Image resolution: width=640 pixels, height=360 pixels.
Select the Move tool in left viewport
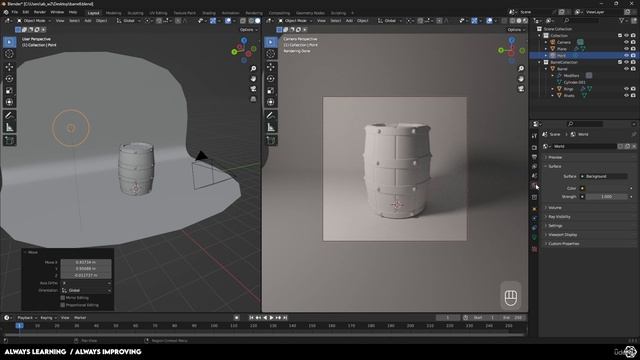9,67
